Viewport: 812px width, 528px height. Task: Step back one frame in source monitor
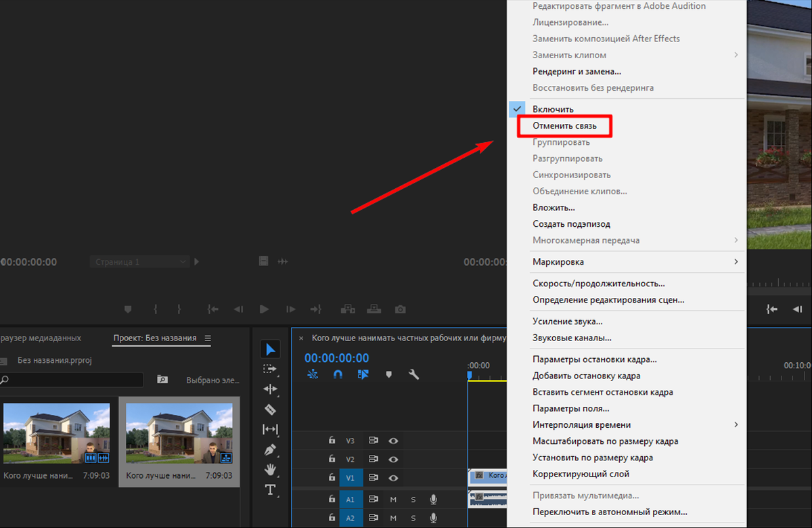coord(238,309)
